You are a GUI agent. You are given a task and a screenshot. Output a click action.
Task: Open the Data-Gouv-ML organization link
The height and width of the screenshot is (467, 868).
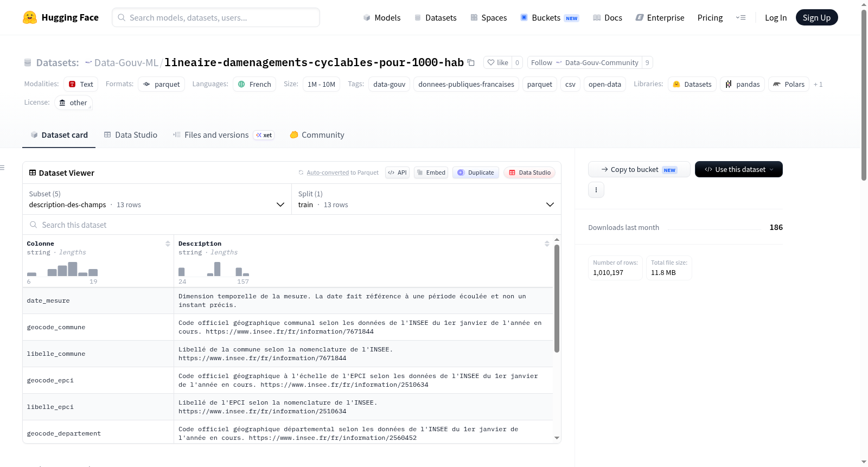(126, 62)
